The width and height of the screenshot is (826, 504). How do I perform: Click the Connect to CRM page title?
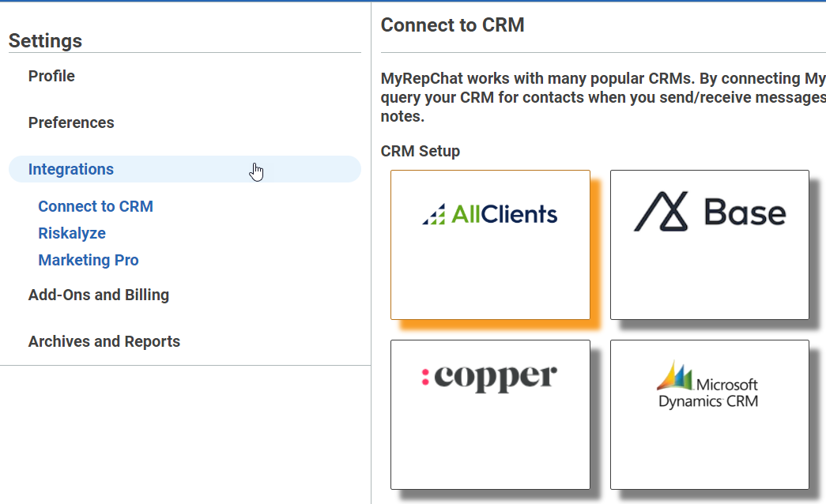(452, 24)
